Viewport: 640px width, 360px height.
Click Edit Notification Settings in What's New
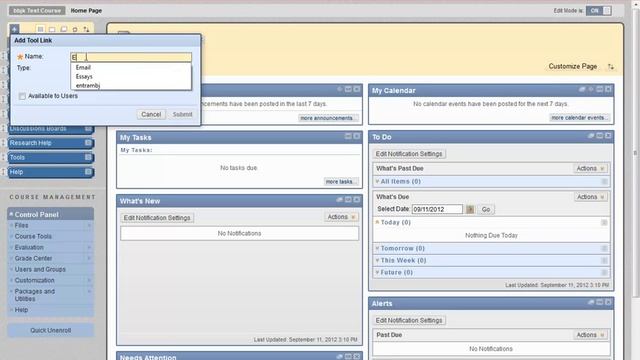coord(157,218)
